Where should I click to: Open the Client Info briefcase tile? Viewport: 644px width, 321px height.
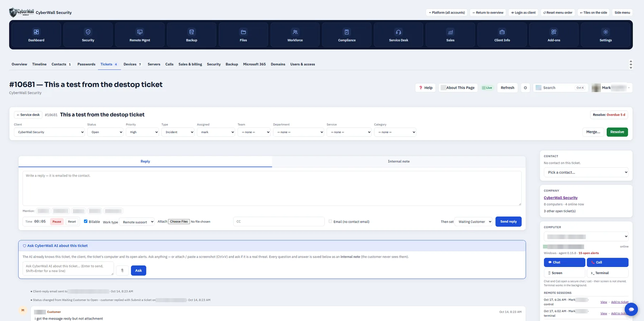click(x=502, y=35)
